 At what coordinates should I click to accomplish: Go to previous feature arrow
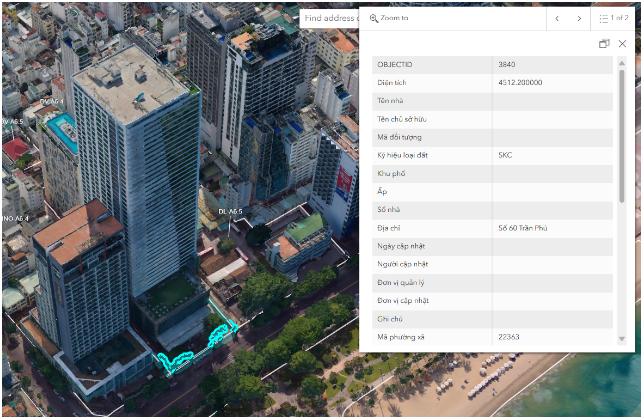point(557,18)
